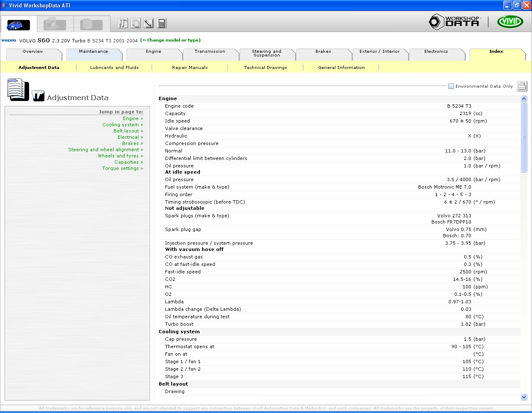Select 'Bosch Motronic ME 7.0' value
Screen dimensions: 532x413
pos(445,187)
